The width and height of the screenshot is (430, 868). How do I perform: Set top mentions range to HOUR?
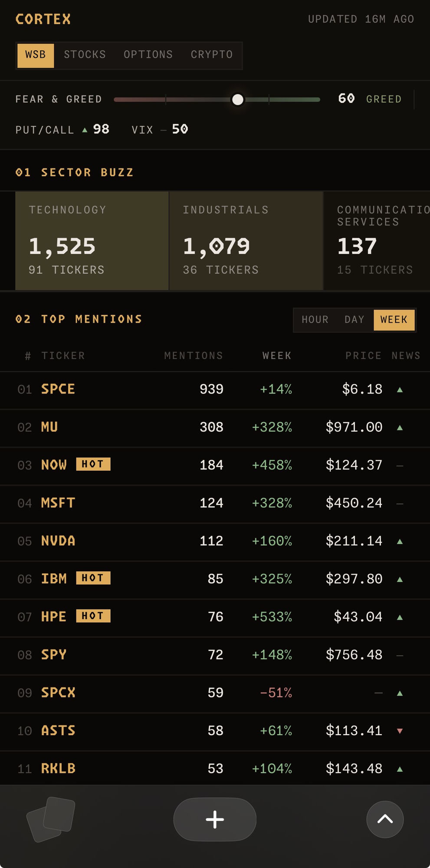pyautogui.click(x=315, y=320)
